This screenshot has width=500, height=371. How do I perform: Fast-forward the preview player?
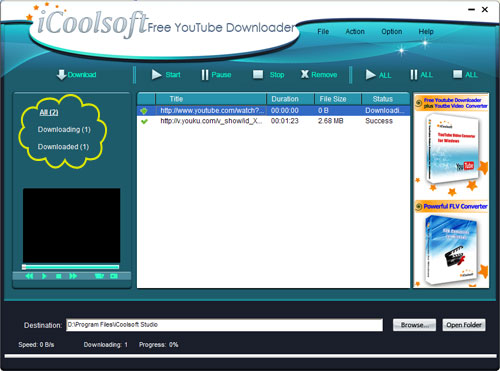(x=73, y=276)
